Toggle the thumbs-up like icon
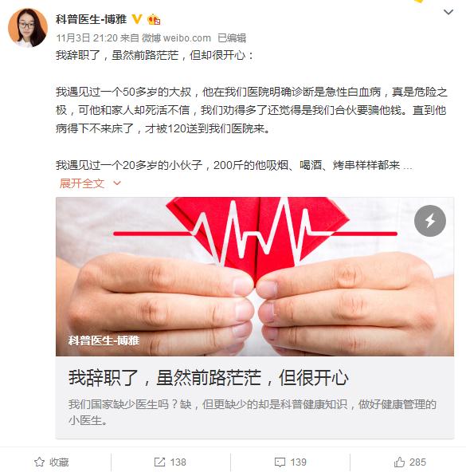The image size is (466, 476). [x=399, y=462]
